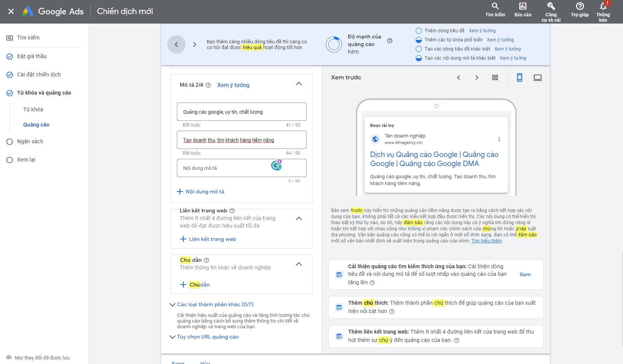Open the Báo cáo reports icon
623x364 pixels.
(523, 10)
